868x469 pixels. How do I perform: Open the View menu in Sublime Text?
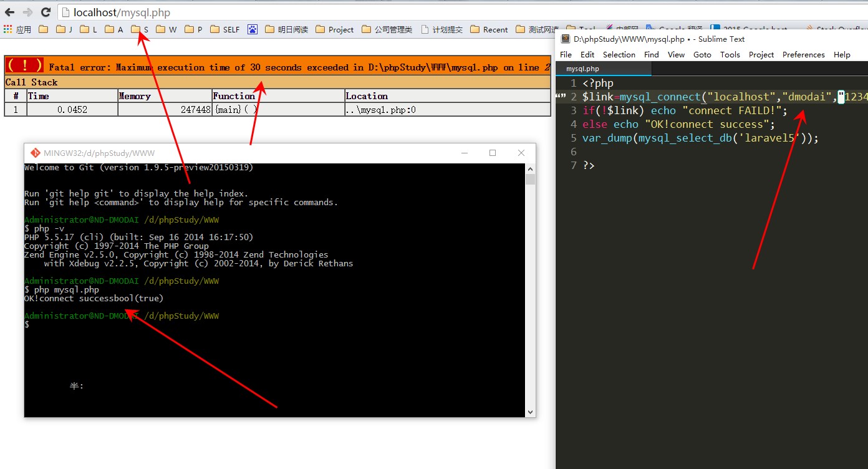click(x=676, y=54)
